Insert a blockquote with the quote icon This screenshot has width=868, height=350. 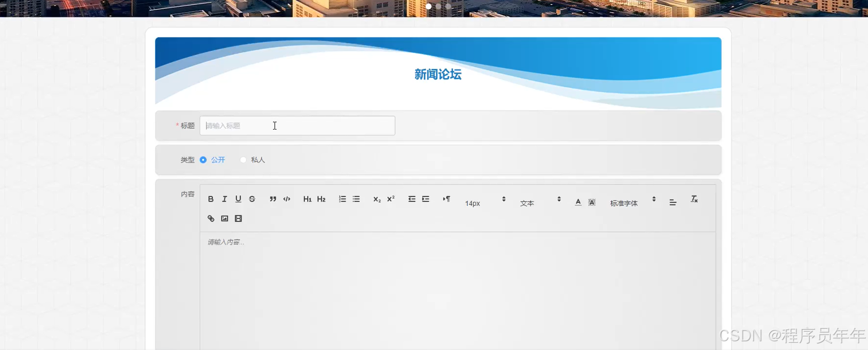[x=273, y=199]
